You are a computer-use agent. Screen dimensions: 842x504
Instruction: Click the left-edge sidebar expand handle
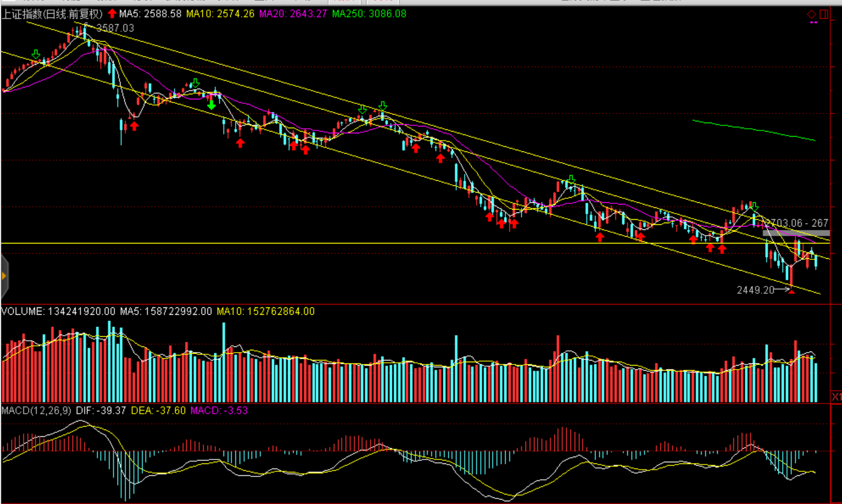(4, 276)
